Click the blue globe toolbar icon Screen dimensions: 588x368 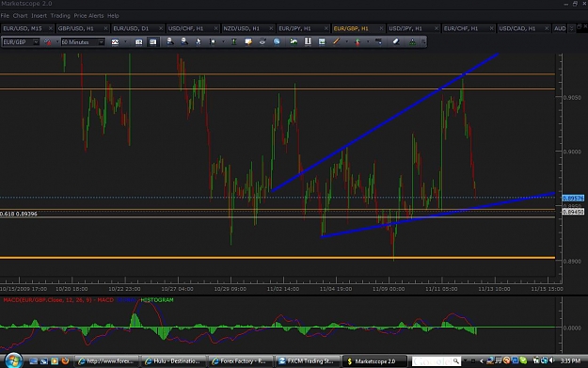tap(277, 42)
